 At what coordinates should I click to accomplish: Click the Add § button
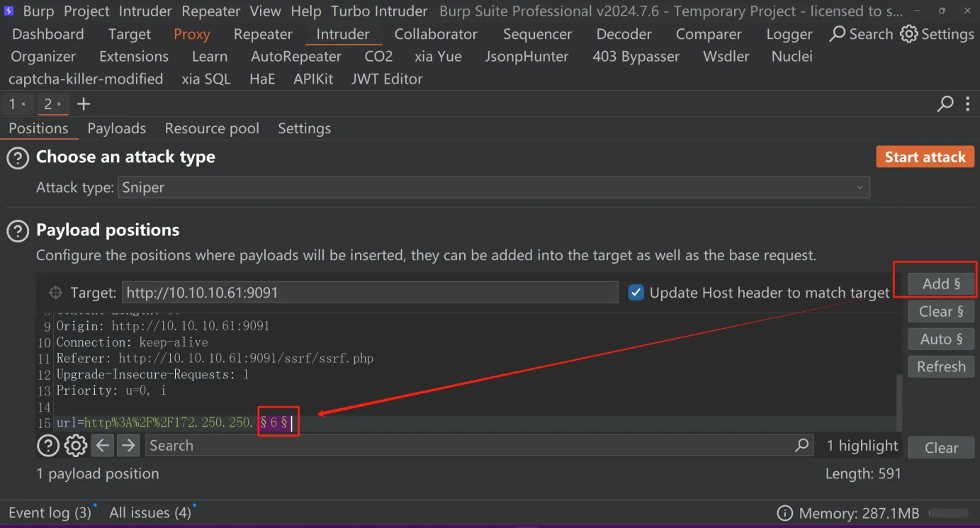pyautogui.click(x=941, y=284)
